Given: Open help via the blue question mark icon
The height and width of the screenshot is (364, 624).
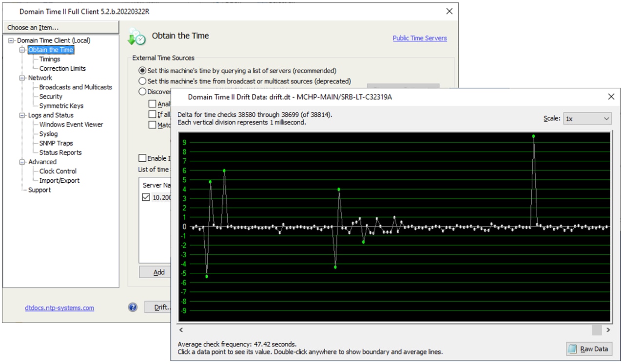Looking at the screenshot, I should pos(132,307).
